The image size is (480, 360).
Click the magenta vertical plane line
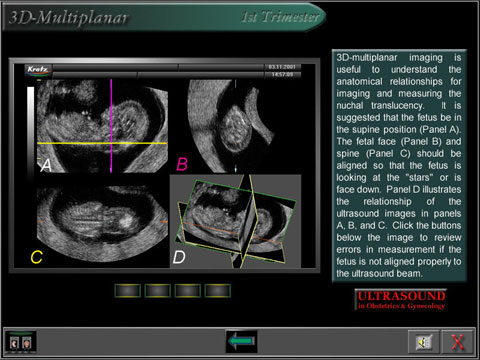click(x=111, y=126)
